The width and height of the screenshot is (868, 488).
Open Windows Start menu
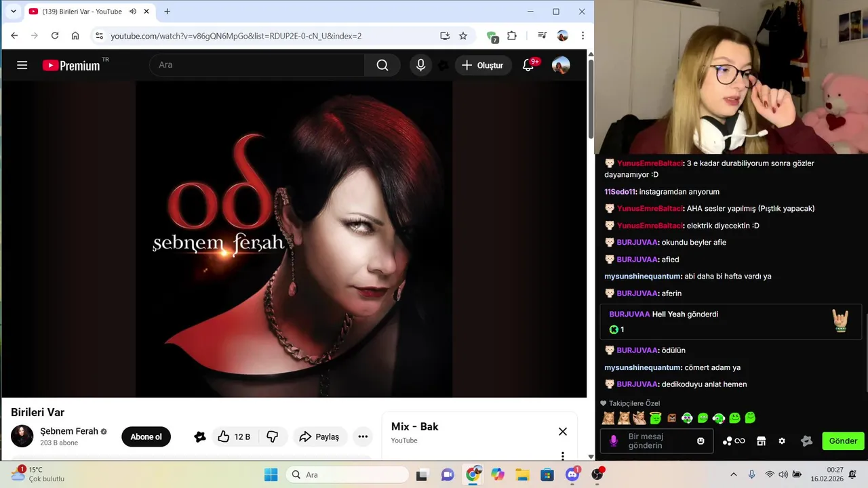(271, 474)
